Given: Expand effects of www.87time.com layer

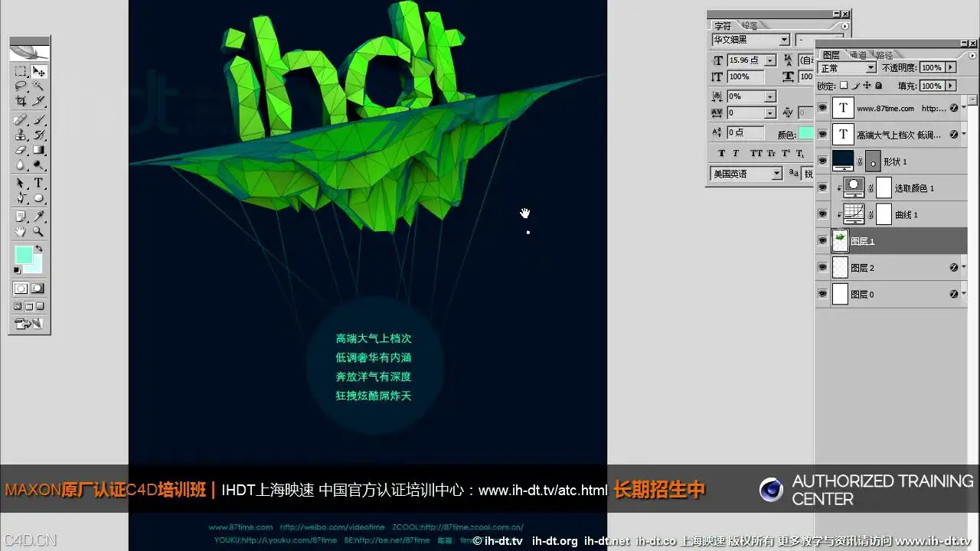Looking at the screenshot, I should 964,109.
